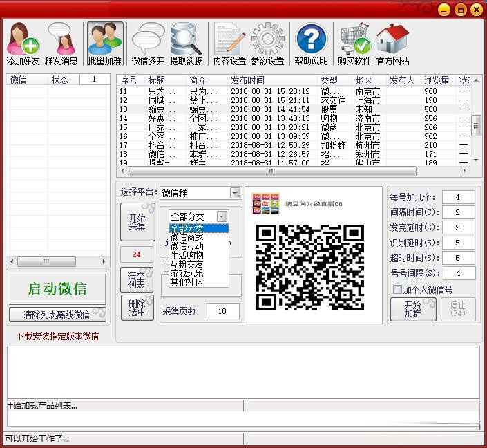Sort by the 标题 column header
Screen dimensions: 487x448
coord(165,80)
